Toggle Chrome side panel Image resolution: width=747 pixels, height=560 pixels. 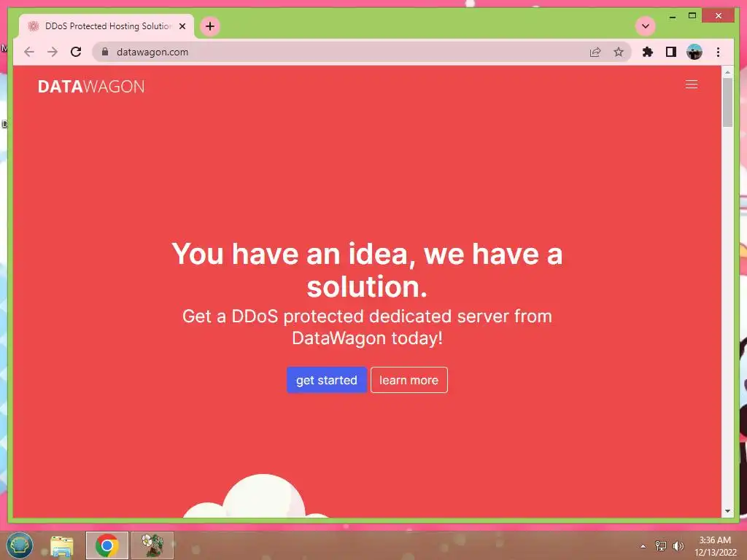click(671, 52)
